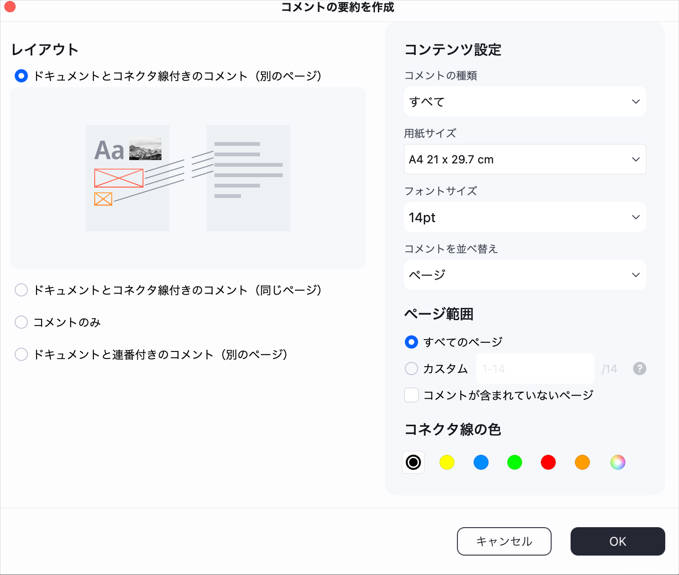Select the コメントのみ radio button
The width and height of the screenshot is (679, 575).
(x=21, y=322)
